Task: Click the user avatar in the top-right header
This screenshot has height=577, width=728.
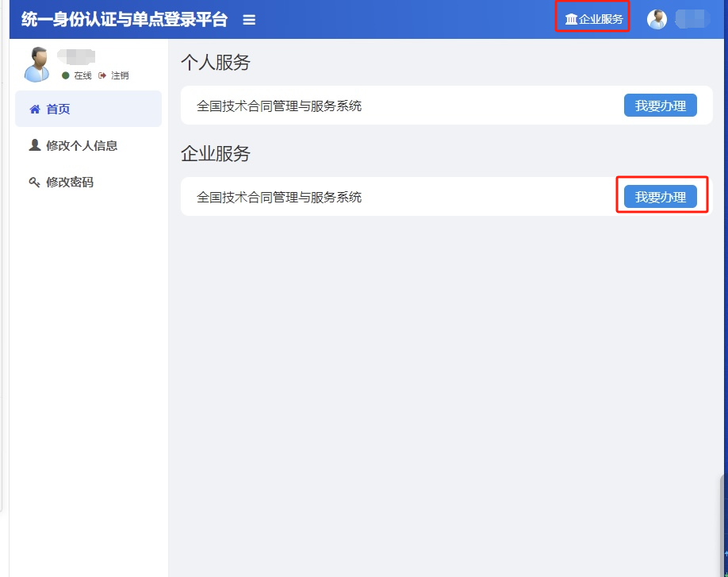Action: (657, 19)
